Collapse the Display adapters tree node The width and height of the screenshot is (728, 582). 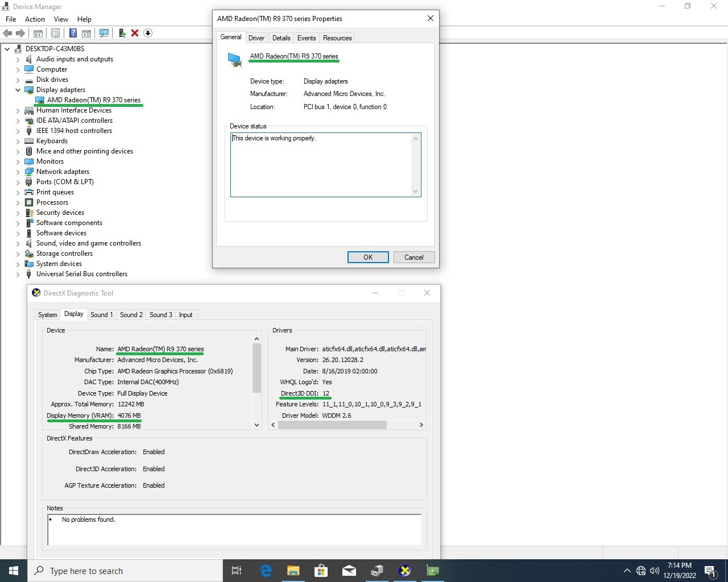tap(18, 90)
